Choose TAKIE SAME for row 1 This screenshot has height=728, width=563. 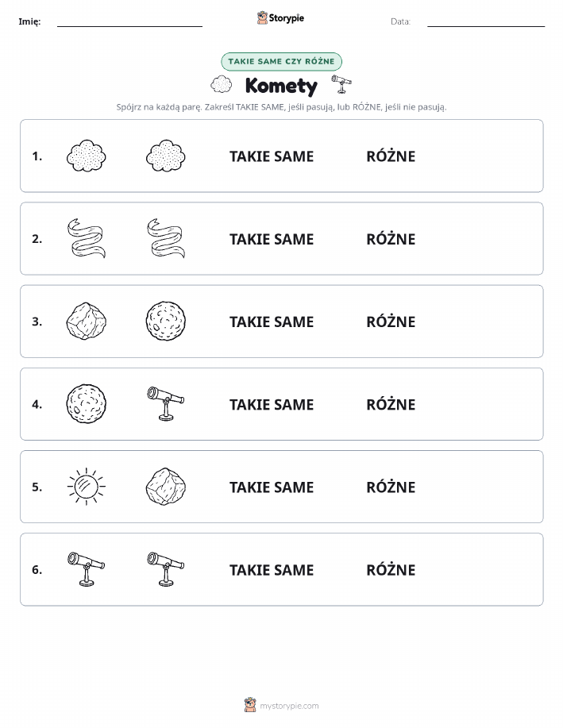pos(272,156)
